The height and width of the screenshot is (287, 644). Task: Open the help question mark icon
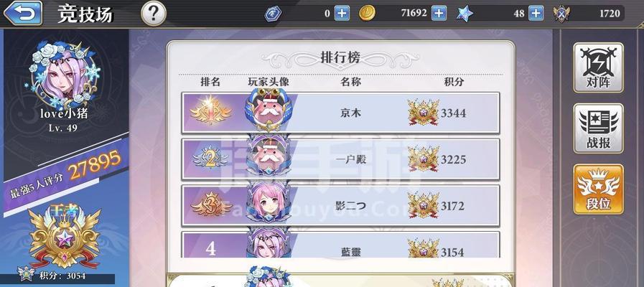[x=154, y=14]
